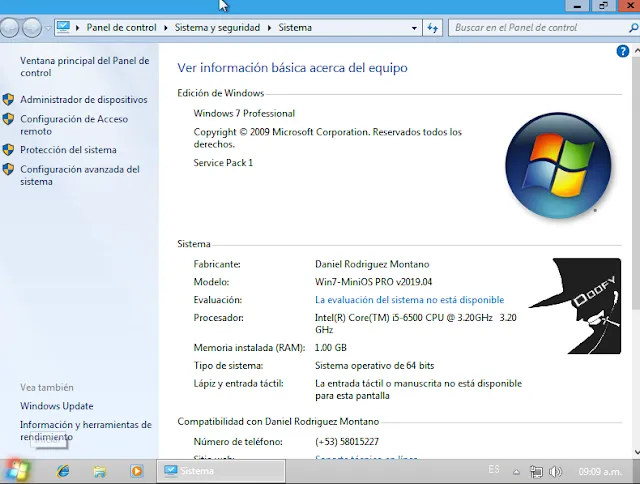Viewport: 640px width, 484px height.
Task: Click the scrollbar up arrow
Action: [637, 51]
